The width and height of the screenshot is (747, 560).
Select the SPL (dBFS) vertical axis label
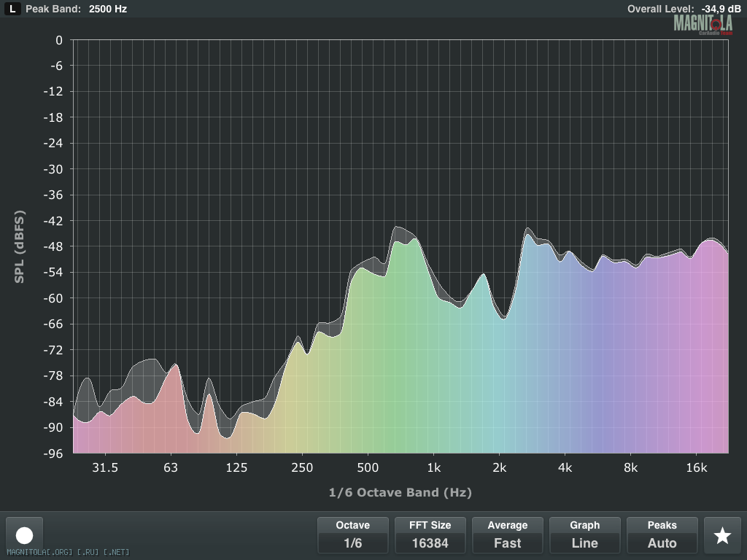click(20, 246)
